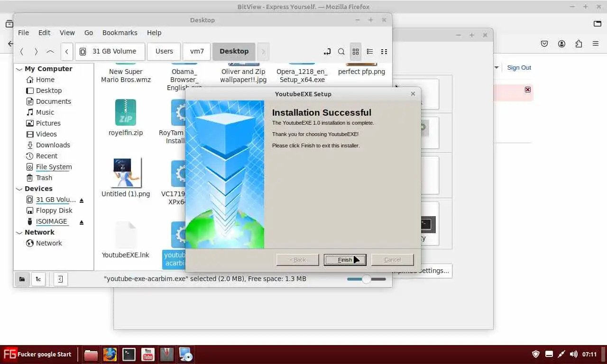Adjust the file manager zoom slider
This screenshot has width=607, height=364.
tap(366, 279)
